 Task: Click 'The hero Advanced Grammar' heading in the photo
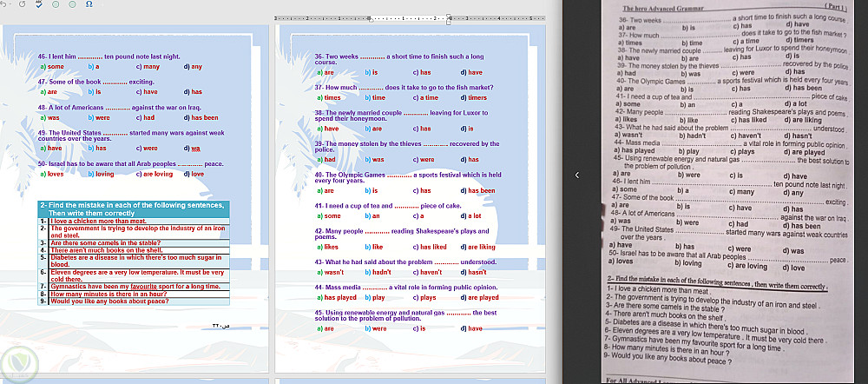pos(662,9)
